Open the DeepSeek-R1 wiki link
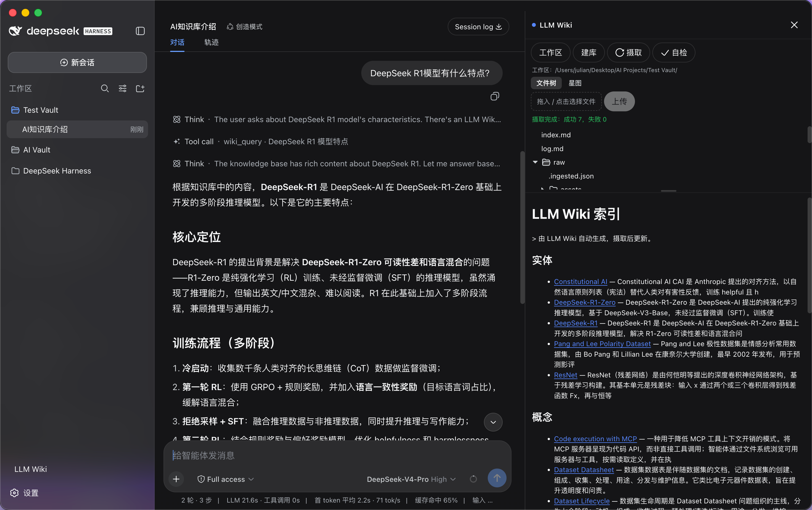The image size is (812, 510). click(576, 323)
